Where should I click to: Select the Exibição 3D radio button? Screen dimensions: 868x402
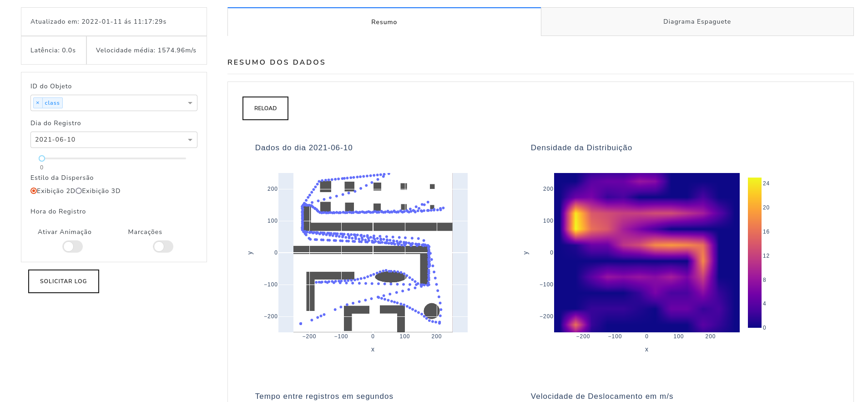coord(79,191)
